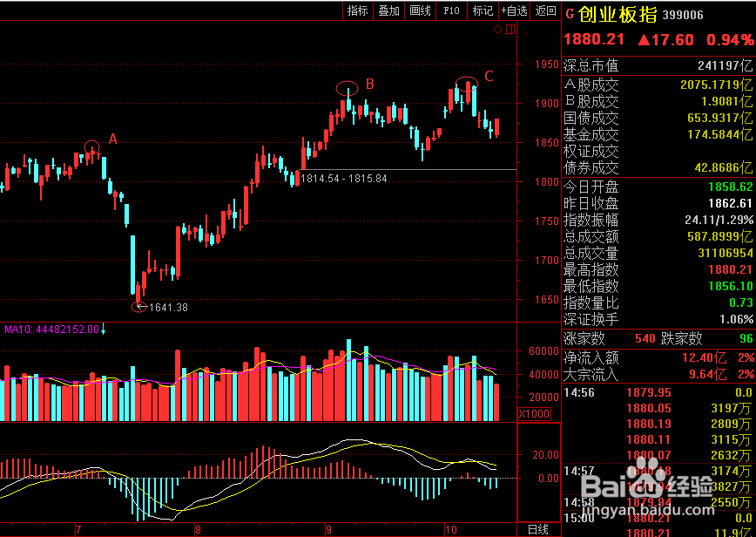Click the 国债成交 value 653.9317亿
This screenshot has height=537, width=756.
point(719,118)
